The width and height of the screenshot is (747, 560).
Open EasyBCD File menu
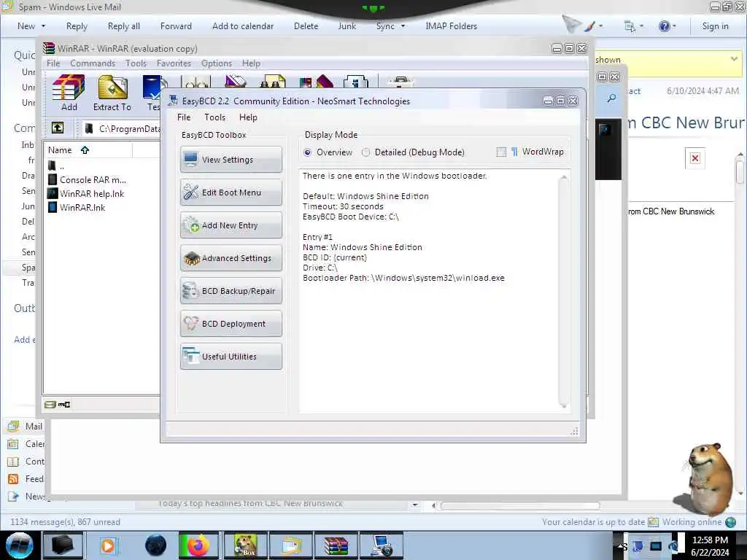tap(183, 117)
